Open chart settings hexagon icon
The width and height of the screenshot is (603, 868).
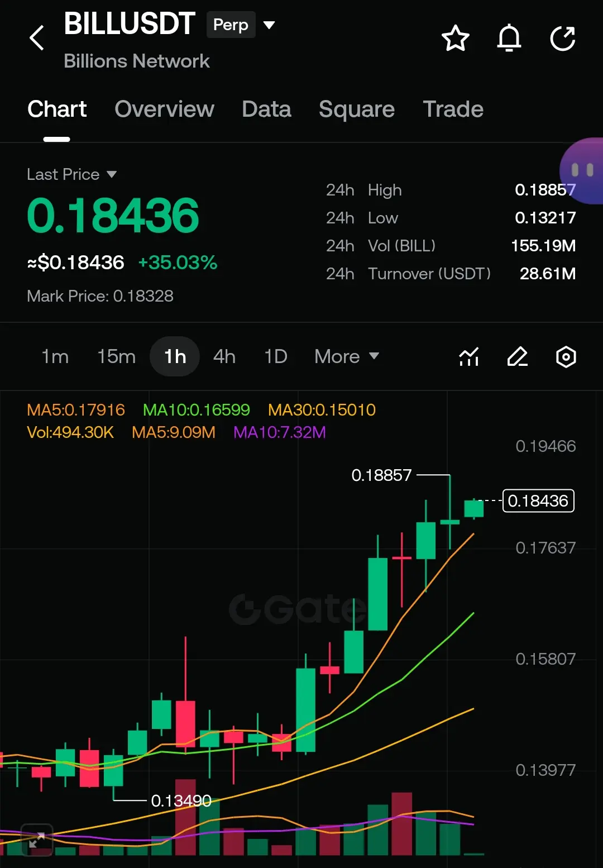[566, 356]
